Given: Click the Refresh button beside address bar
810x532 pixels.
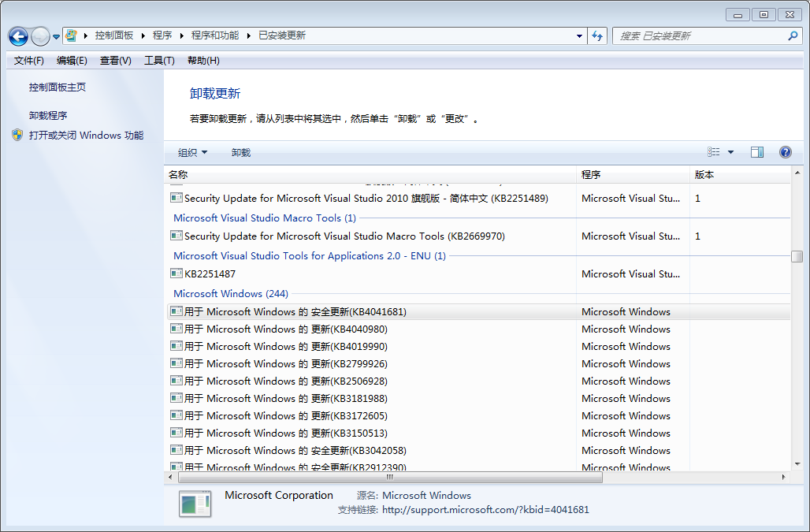Looking at the screenshot, I should 597,35.
